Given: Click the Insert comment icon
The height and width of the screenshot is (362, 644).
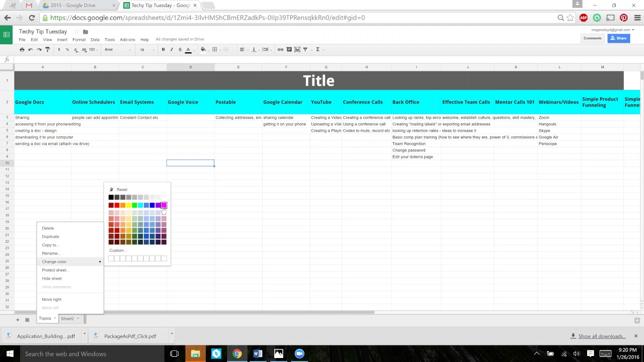Looking at the screenshot, I should tap(289, 49).
